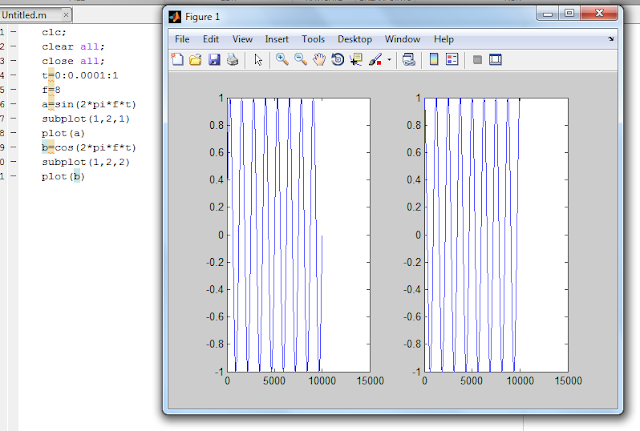This screenshot has width=640, height=431.
Task: Activate the Zoom Out tool
Action: click(300, 60)
